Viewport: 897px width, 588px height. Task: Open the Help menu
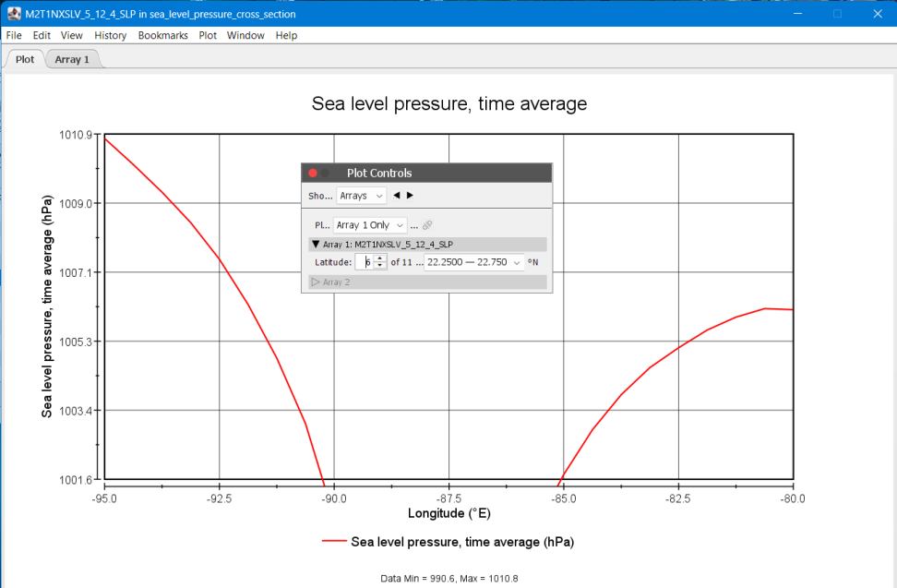[287, 35]
